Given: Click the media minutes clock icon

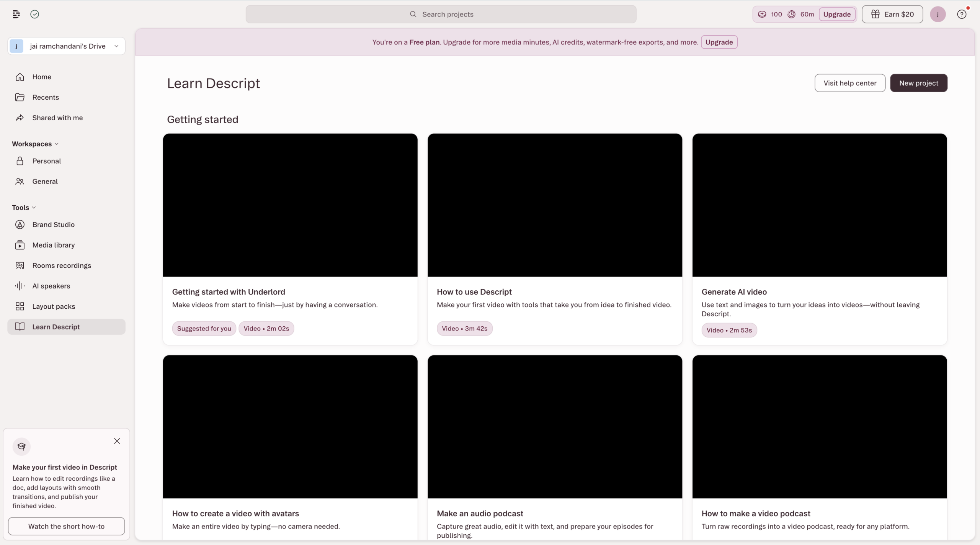Looking at the screenshot, I should (x=792, y=14).
